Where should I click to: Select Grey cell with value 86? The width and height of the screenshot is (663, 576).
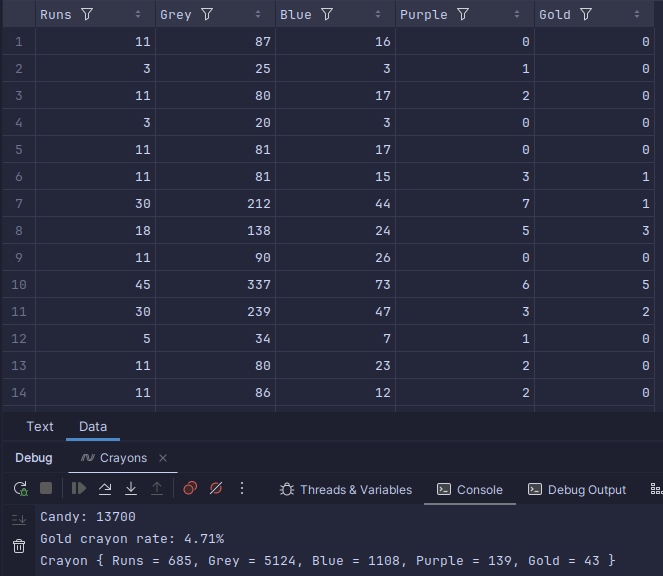coord(216,393)
